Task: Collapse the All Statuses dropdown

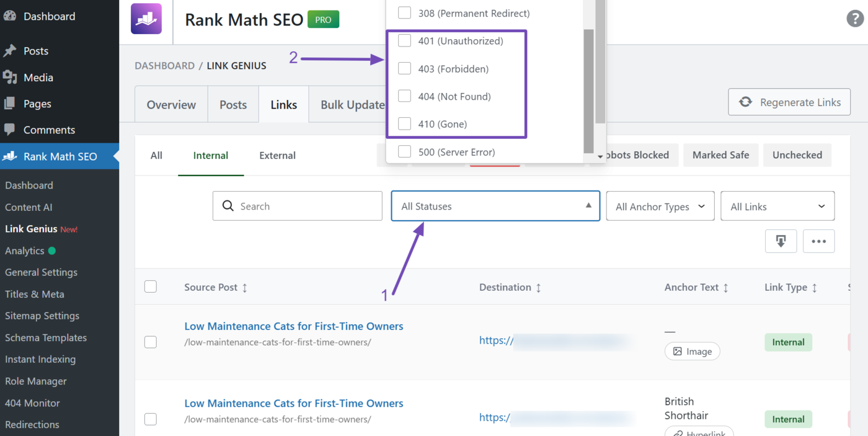Action: [x=495, y=205]
